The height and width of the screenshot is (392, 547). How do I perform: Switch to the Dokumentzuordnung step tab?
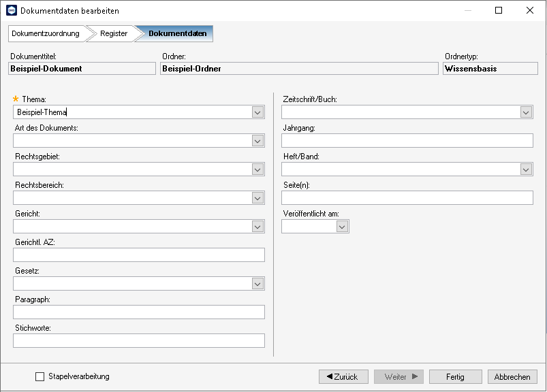pos(47,33)
